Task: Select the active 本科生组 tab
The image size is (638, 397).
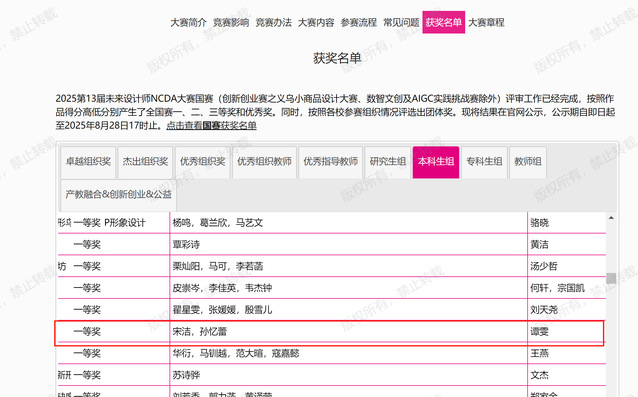Action: 436,162
